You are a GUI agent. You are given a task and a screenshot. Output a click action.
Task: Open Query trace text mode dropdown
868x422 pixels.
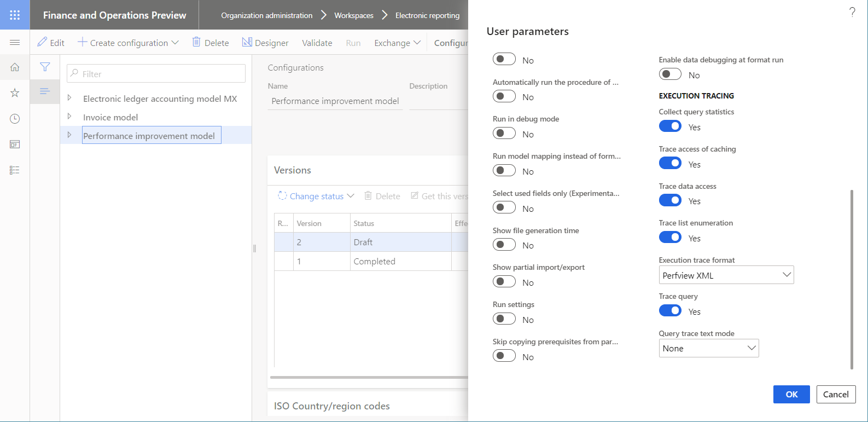[x=708, y=348]
